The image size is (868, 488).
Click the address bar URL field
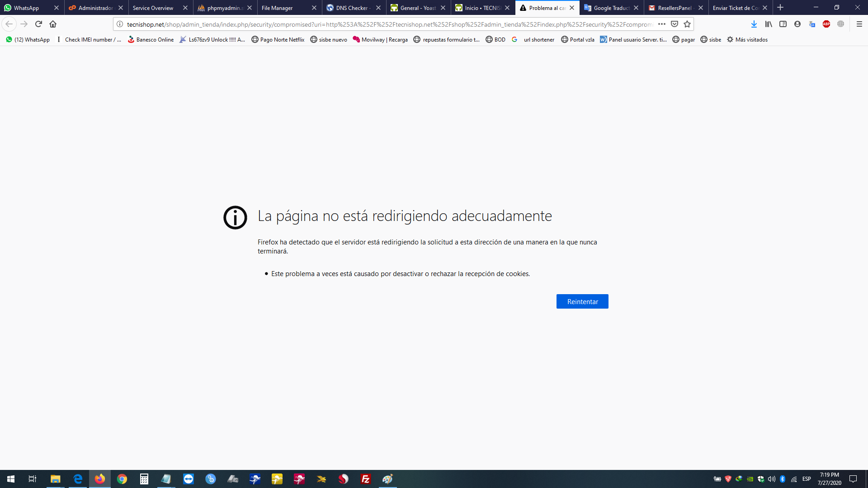coord(389,24)
